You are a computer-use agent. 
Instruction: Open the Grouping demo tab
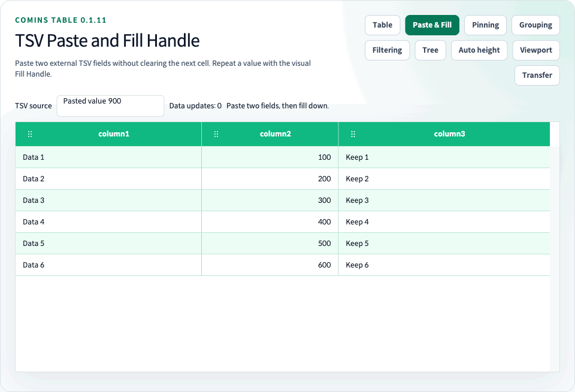[535, 25]
